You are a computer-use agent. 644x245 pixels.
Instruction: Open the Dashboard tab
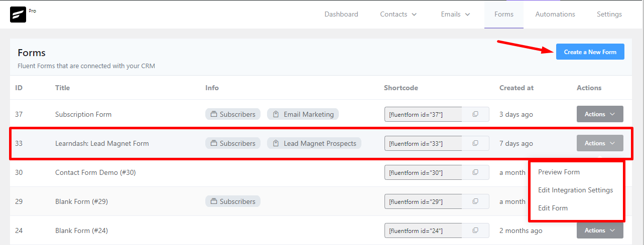(x=341, y=15)
